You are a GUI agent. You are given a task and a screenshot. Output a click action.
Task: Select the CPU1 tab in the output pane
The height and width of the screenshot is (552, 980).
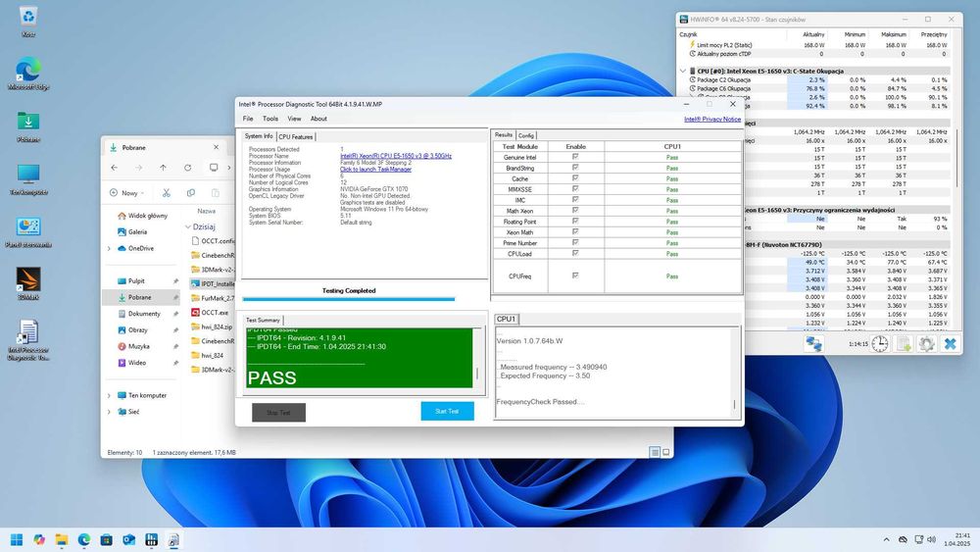pyautogui.click(x=507, y=319)
